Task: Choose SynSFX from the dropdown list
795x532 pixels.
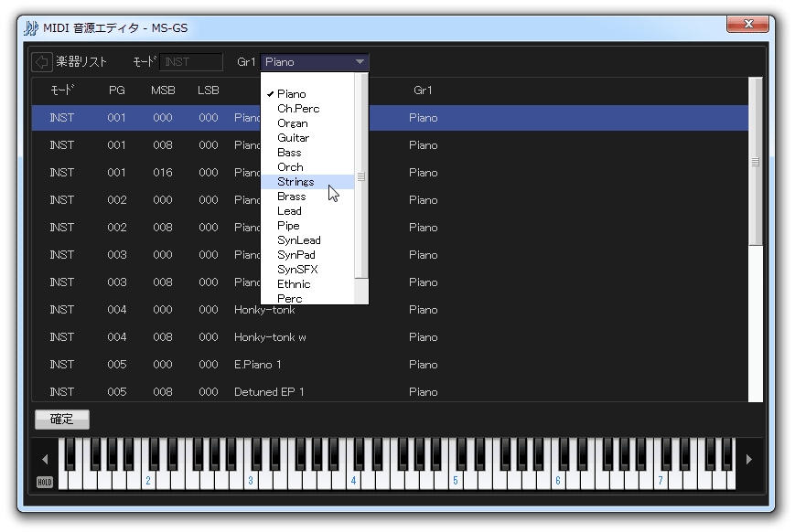Action: [307, 270]
